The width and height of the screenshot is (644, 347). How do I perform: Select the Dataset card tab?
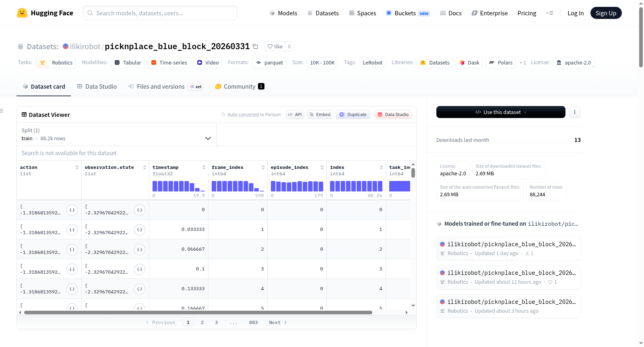[44, 86]
